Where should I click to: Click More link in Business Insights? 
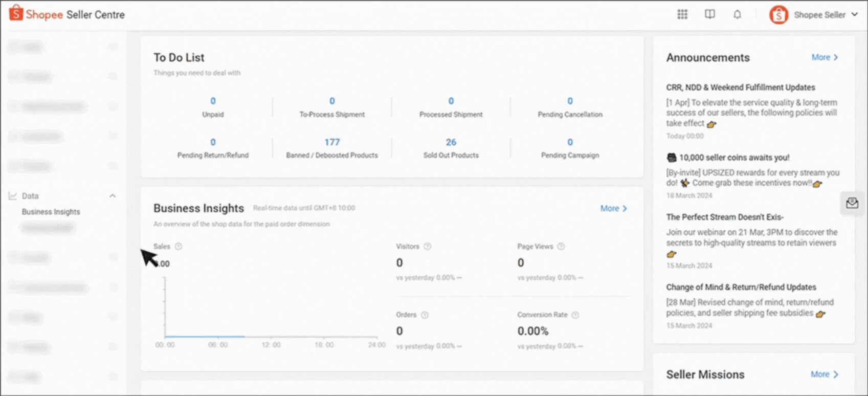point(614,208)
